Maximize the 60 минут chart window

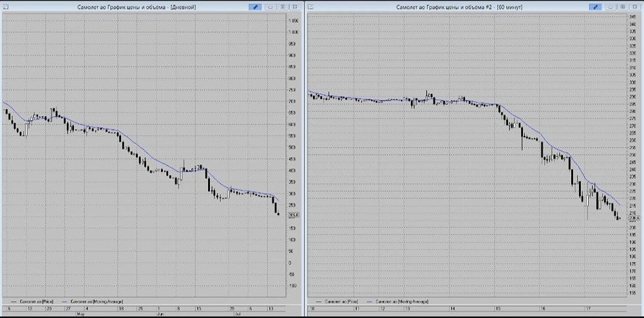click(x=623, y=7)
